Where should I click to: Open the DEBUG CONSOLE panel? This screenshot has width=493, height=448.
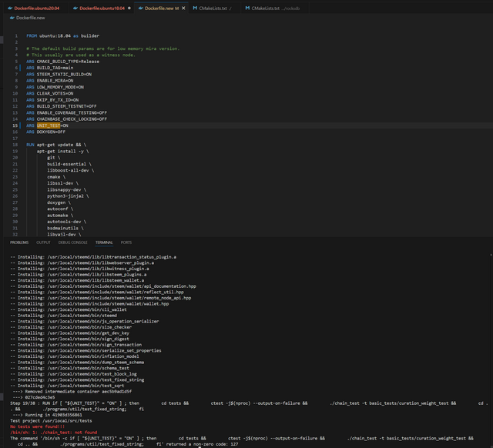[73, 242]
